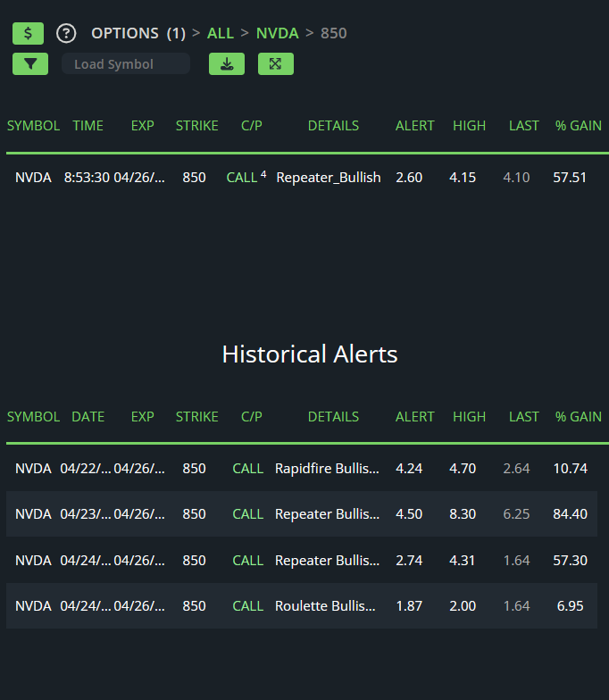Image resolution: width=609 pixels, height=700 pixels.
Task: Click the 850 breadcrumb item
Action: coord(334,34)
